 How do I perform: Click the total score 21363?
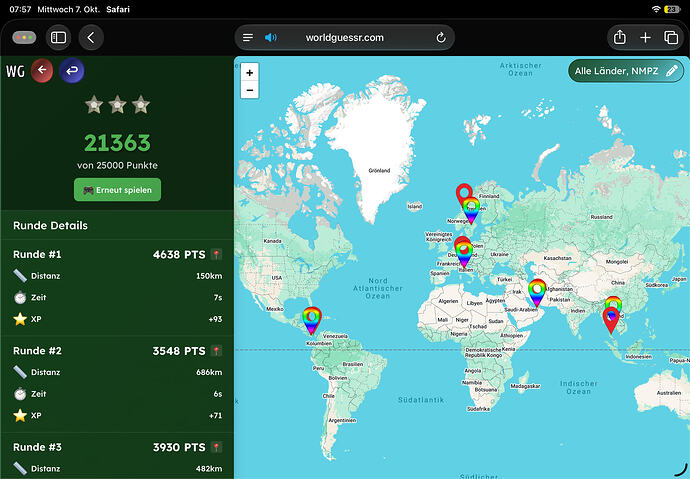pyautogui.click(x=117, y=143)
